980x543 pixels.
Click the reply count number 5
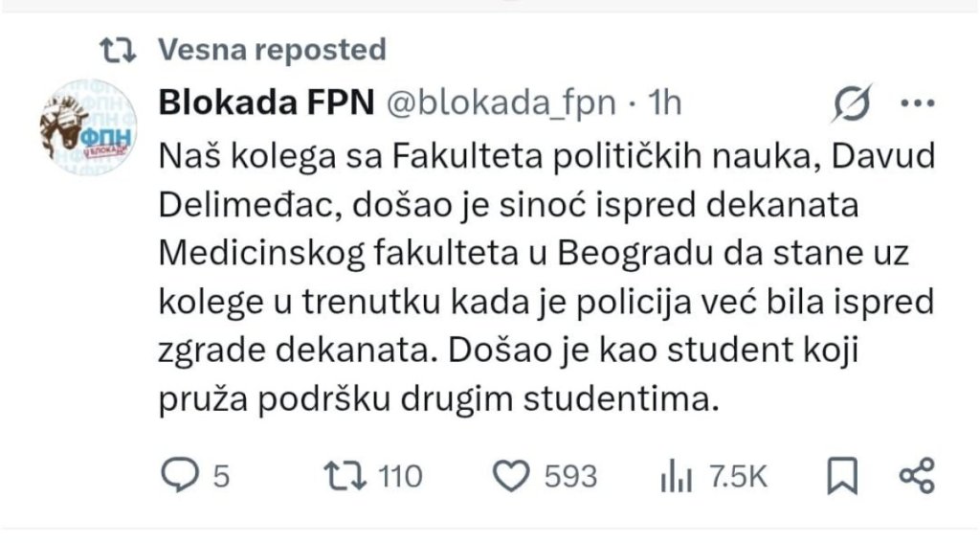[221, 476]
